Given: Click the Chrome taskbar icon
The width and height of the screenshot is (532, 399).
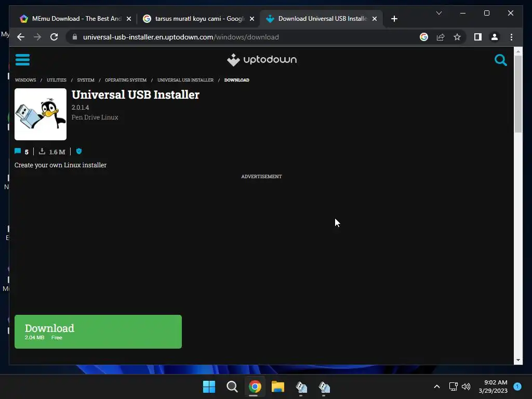Looking at the screenshot, I should coord(255,387).
